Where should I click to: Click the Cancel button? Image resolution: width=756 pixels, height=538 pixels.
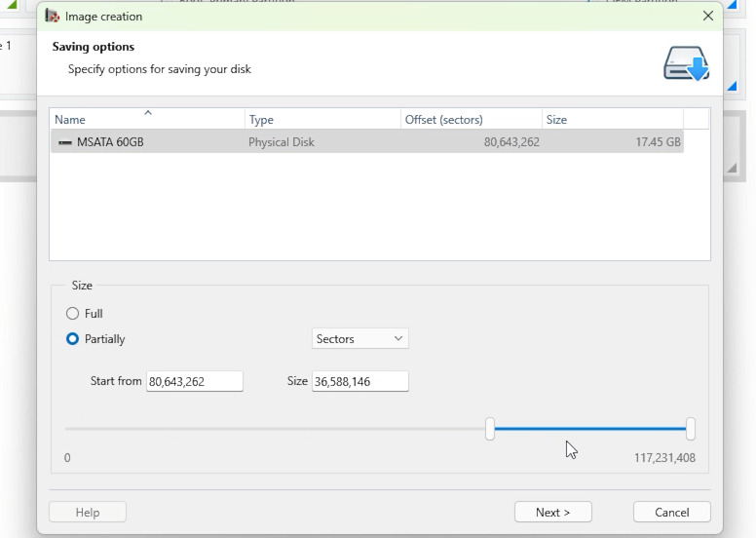671,512
